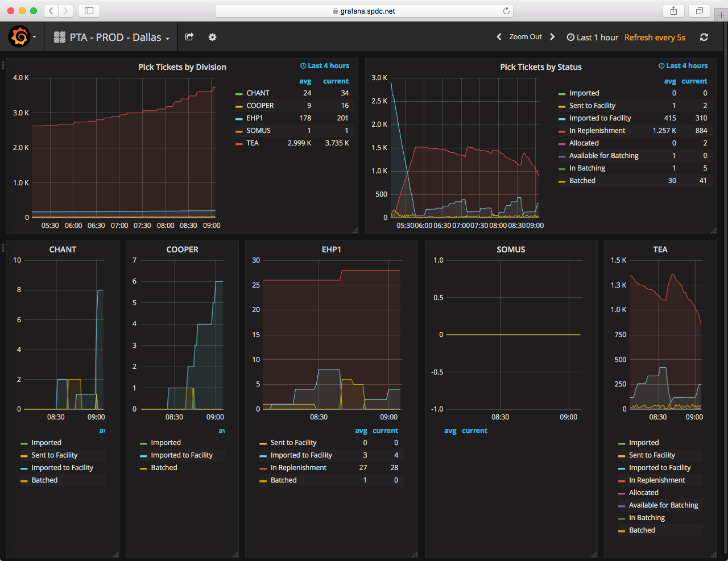Select Imported to Facility in EHP1 legend
The width and height of the screenshot is (728, 561).
coord(301,455)
